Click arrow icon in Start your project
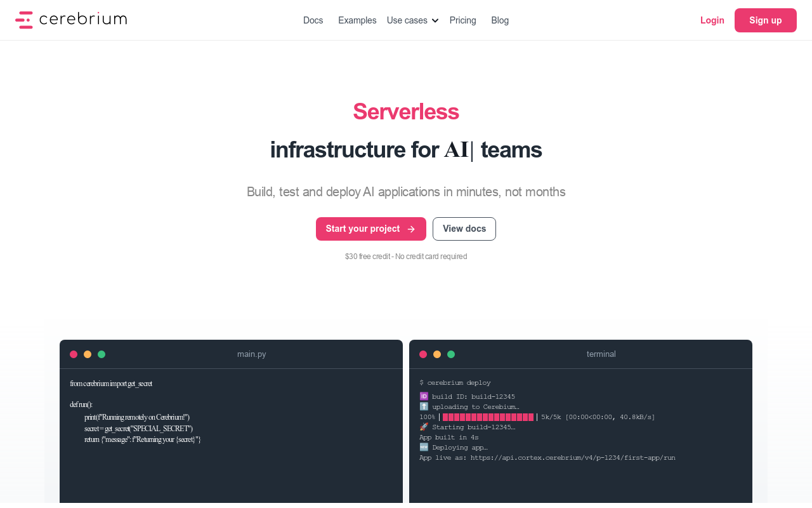Screen dimensions: 812x508 coord(411,229)
